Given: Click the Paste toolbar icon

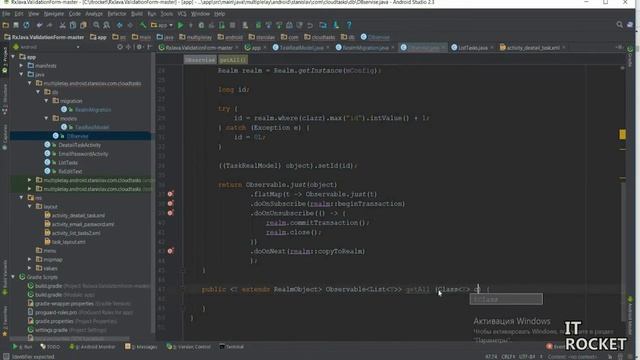Looking at the screenshot, I should click(83, 25).
